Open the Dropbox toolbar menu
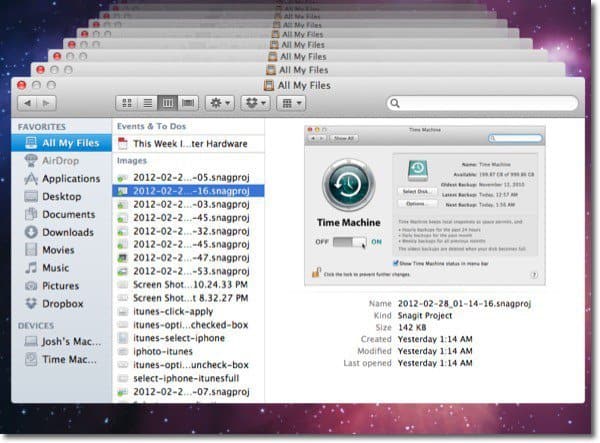 click(255, 103)
